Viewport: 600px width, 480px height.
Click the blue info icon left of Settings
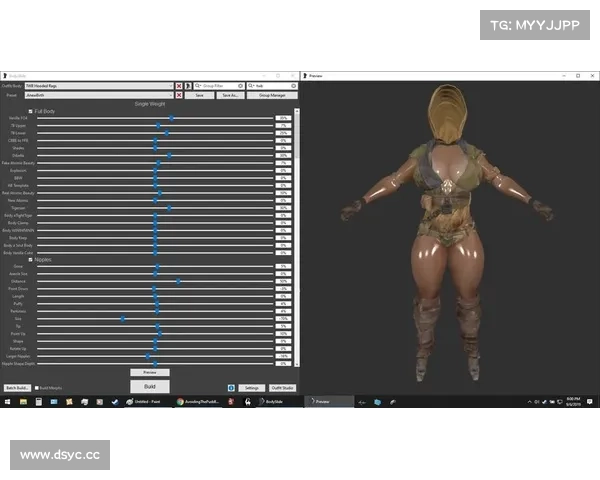tap(229, 387)
